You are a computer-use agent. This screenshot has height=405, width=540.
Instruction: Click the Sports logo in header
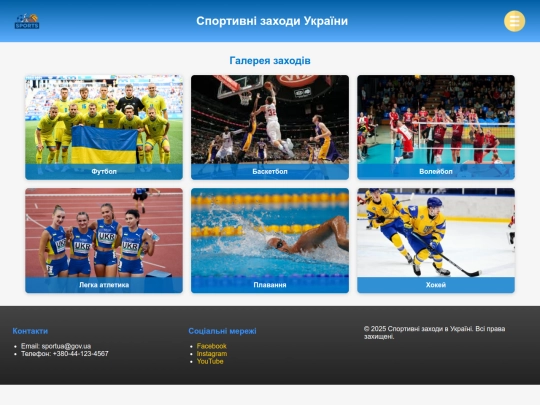coord(27,21)
